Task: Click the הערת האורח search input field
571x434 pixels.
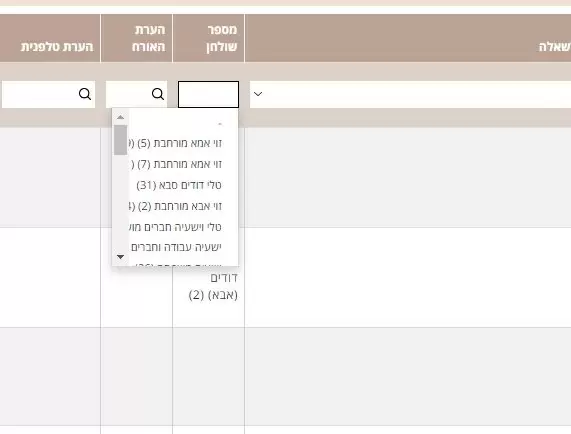Action: click(136, 94)
